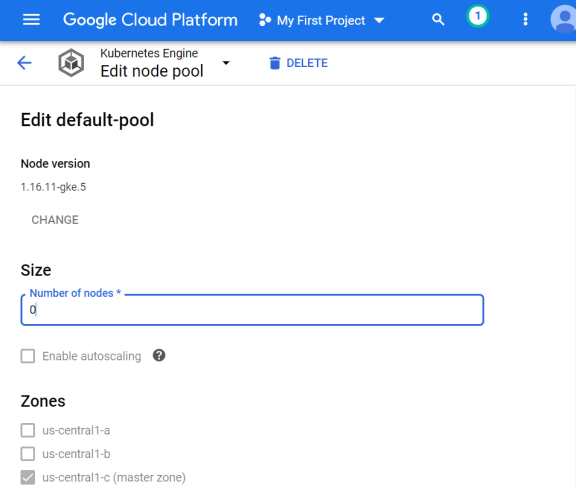Check the us-central1-b zone checkbox
Image resolution: width=576 pixels, height=490 pixels.
(x=28, y=454)
